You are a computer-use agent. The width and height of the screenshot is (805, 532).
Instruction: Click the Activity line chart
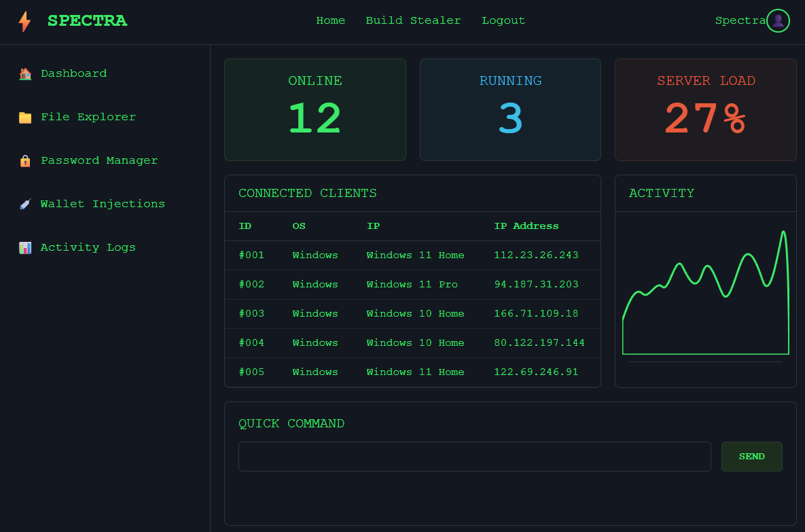pyautogui.click(x=705, y=293)
